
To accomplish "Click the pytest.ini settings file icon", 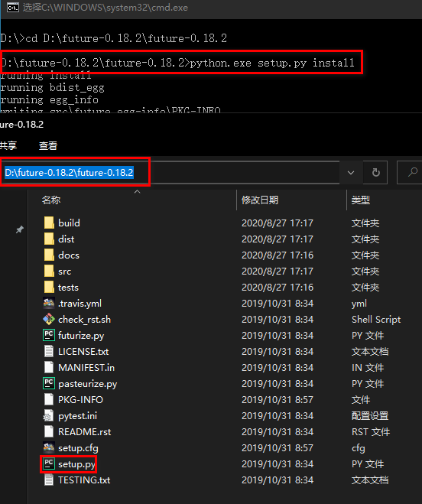I will tap(48, 415).
